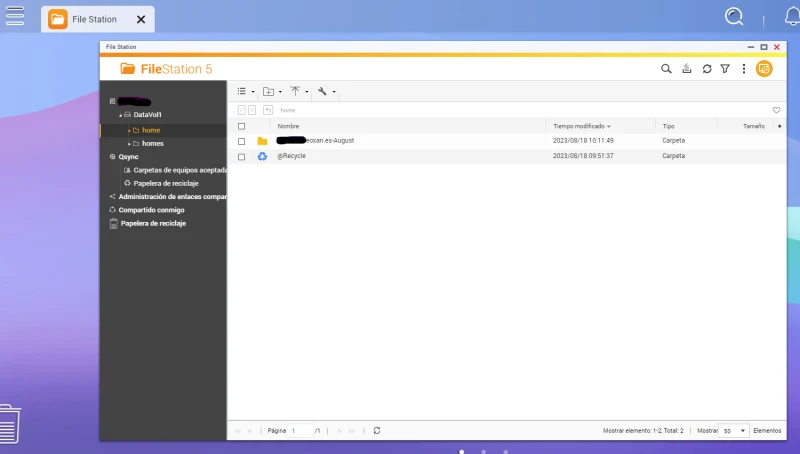Click the create folder icon

click(268, 91)
